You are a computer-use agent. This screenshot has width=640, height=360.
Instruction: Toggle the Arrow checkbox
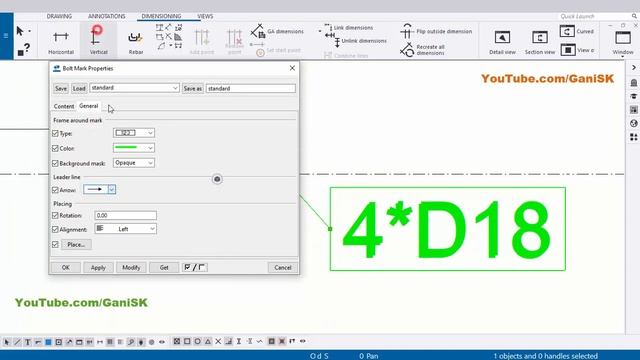pos(56,190)
